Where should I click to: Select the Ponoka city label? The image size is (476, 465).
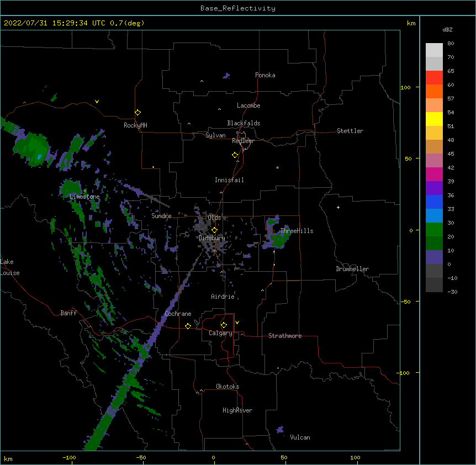265,75
